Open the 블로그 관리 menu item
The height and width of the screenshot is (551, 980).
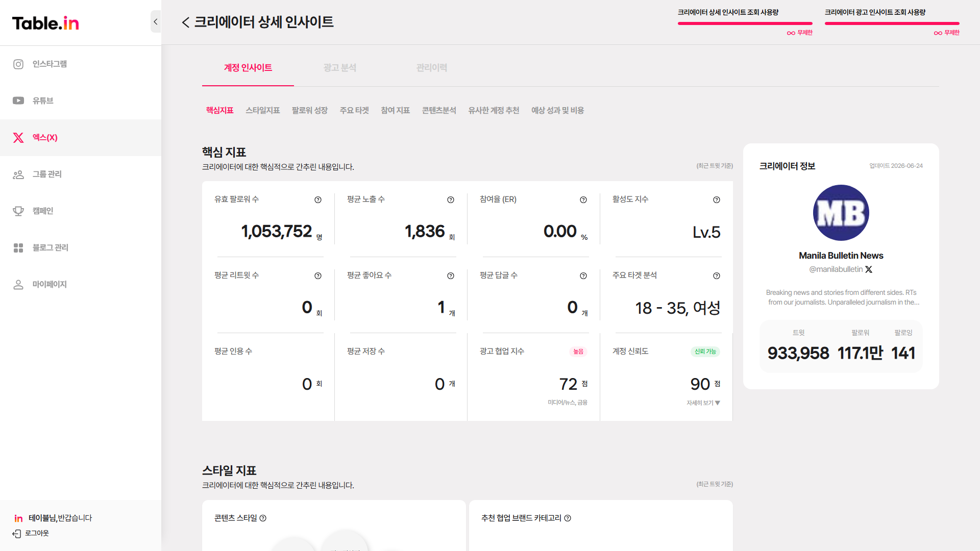click(81, 248)
